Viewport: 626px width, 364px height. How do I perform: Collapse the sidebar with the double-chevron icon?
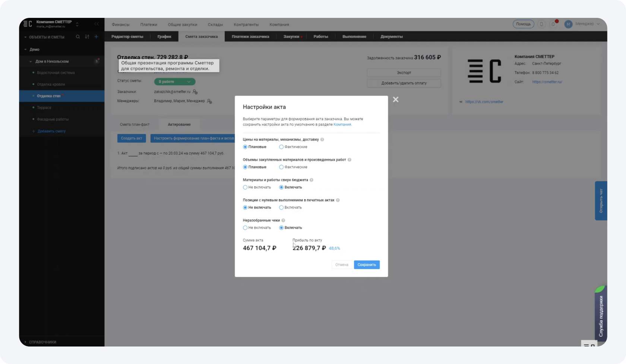click(x=97, y=24)
